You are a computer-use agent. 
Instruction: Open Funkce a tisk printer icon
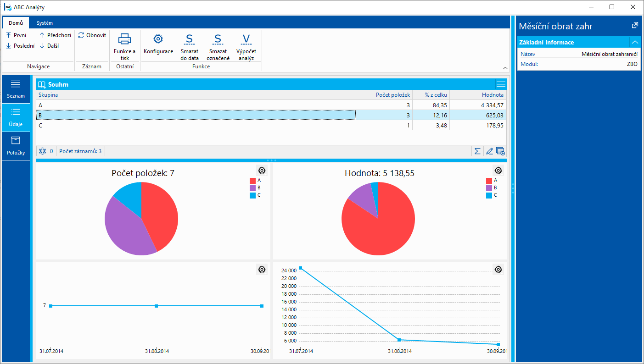point(124,39)
